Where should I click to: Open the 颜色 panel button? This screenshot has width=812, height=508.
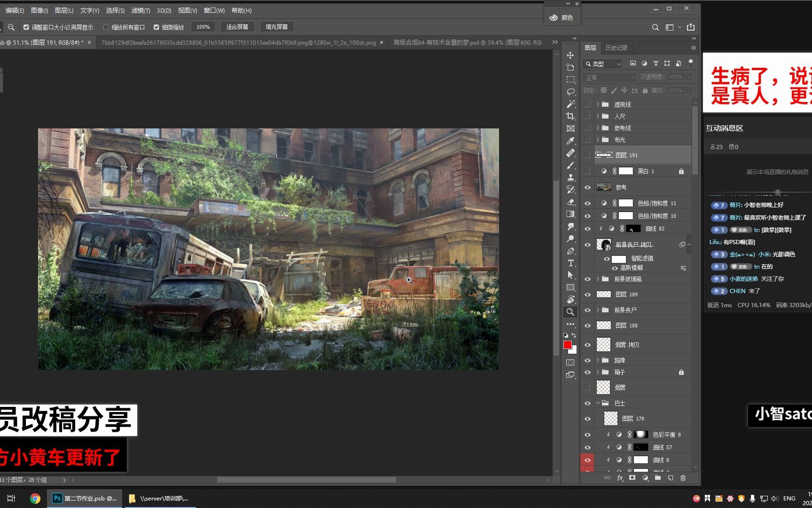(x=562, y=17)
